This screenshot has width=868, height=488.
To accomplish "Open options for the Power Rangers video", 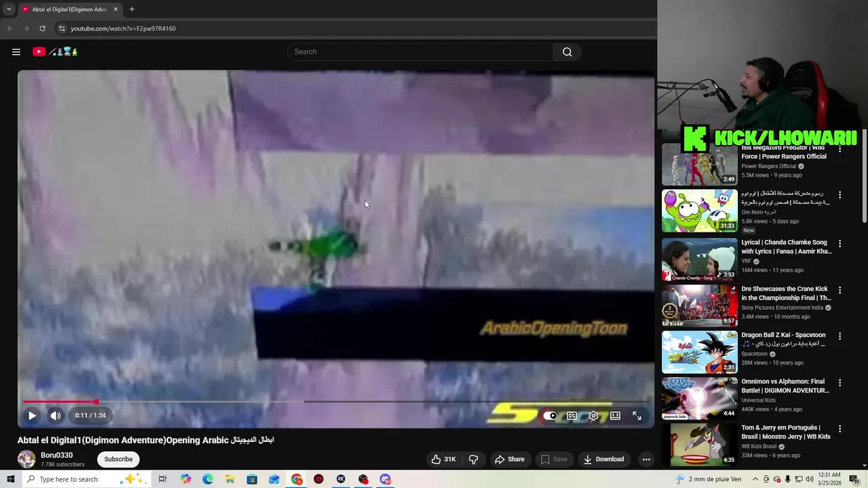I will (x=840, y=148).
